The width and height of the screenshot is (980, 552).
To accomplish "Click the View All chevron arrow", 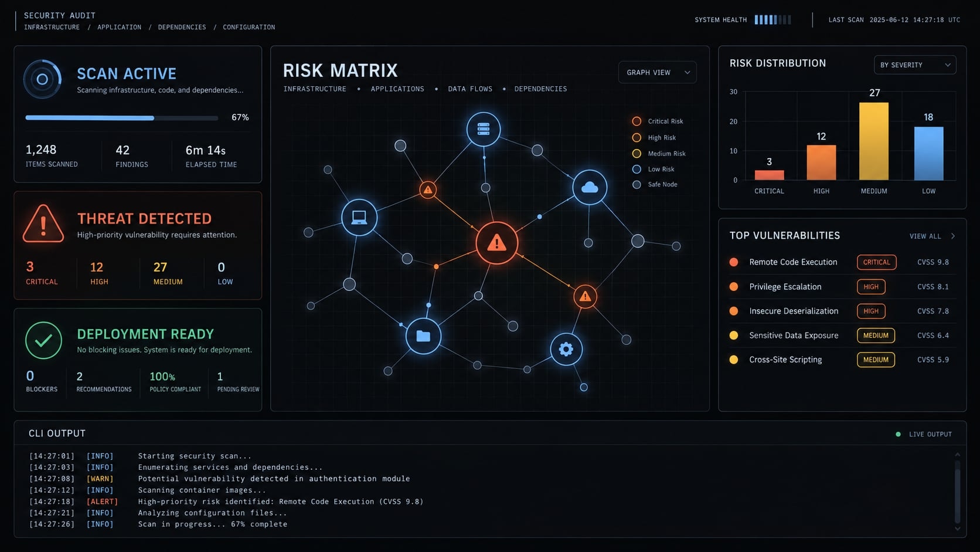I will click(953, 236).
